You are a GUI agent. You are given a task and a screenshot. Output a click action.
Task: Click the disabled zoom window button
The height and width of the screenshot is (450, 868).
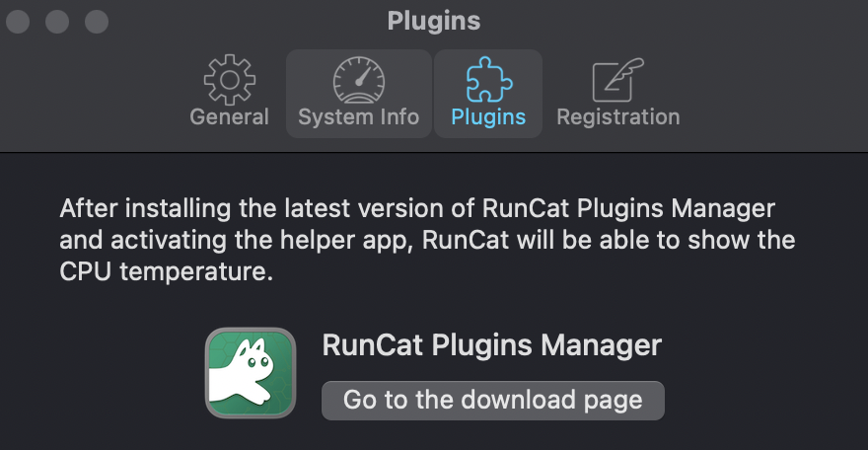coord(97,22)
